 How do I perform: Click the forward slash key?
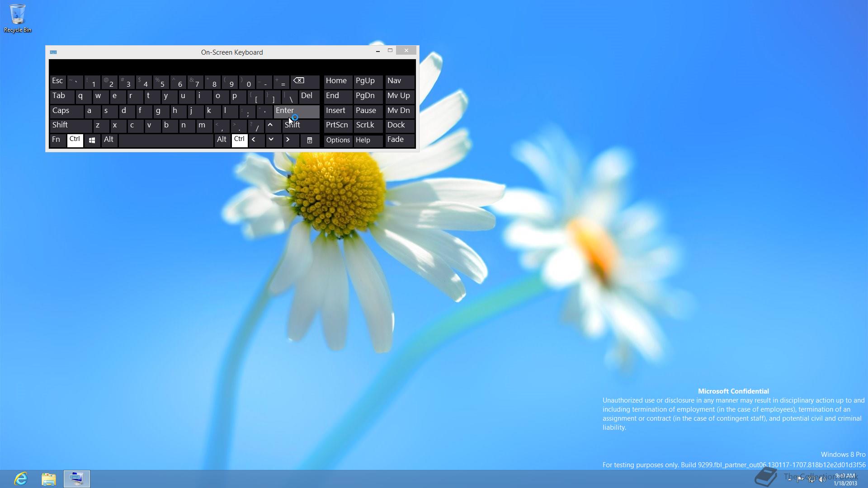(255, 126)
